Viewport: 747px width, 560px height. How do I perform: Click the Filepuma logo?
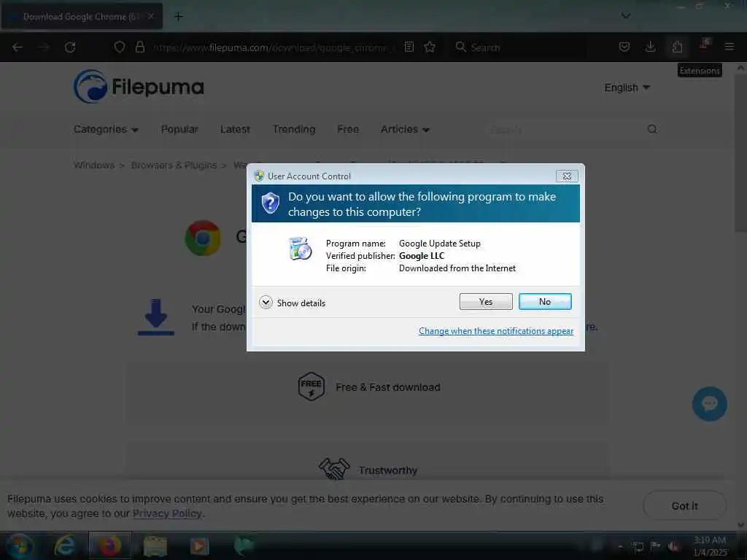tap(139, 87)
